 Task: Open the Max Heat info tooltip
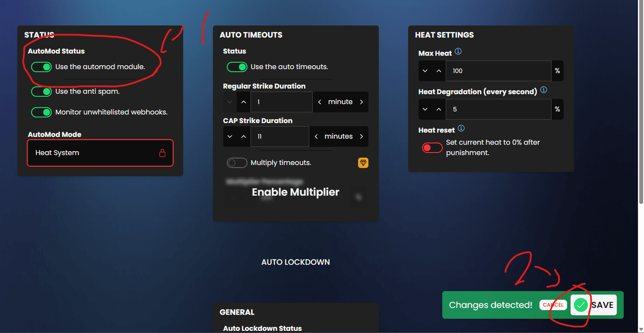pyautogui.click(x=458, y=51)
